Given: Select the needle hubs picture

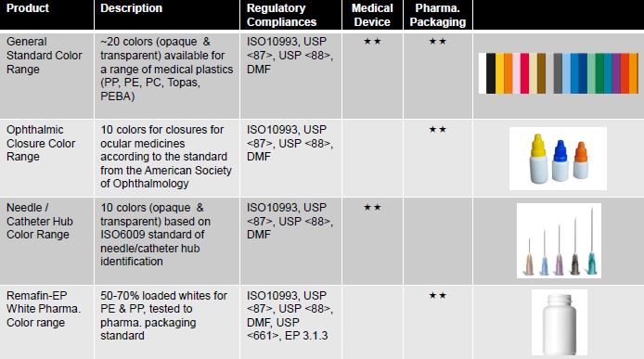Looking at the screenshot, I should (559, 240).
